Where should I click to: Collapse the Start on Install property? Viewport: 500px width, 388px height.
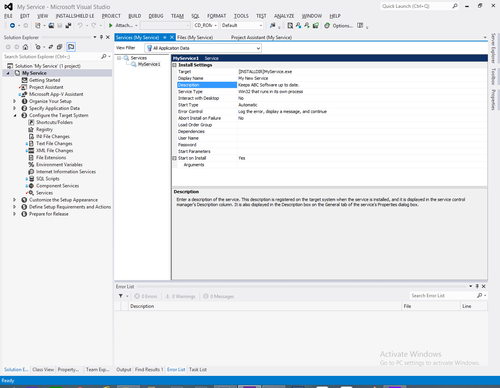(x=174, y=158)
